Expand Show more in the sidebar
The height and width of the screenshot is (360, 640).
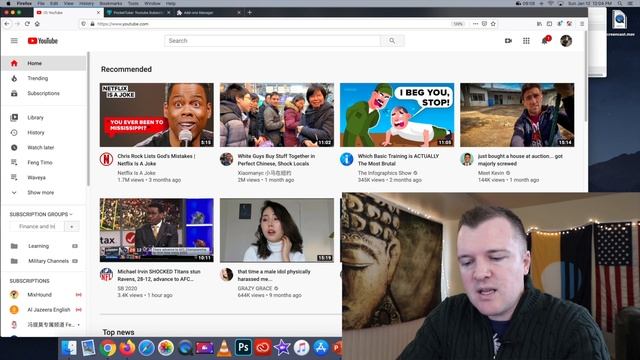point(44,193)
